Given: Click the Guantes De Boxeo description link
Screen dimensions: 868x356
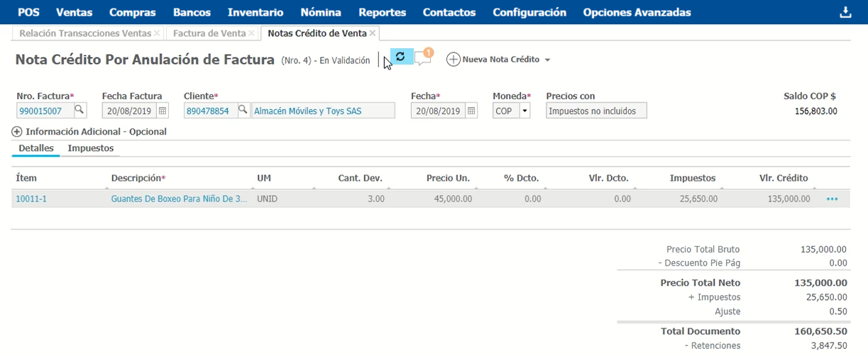Looking at the screenshot, I should (x=179, y=199).
